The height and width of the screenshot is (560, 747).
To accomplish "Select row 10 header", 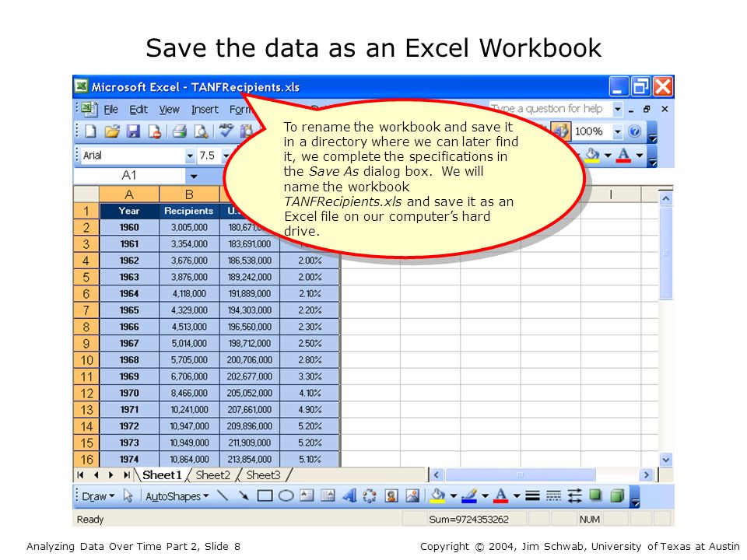I will pos(86,360).
